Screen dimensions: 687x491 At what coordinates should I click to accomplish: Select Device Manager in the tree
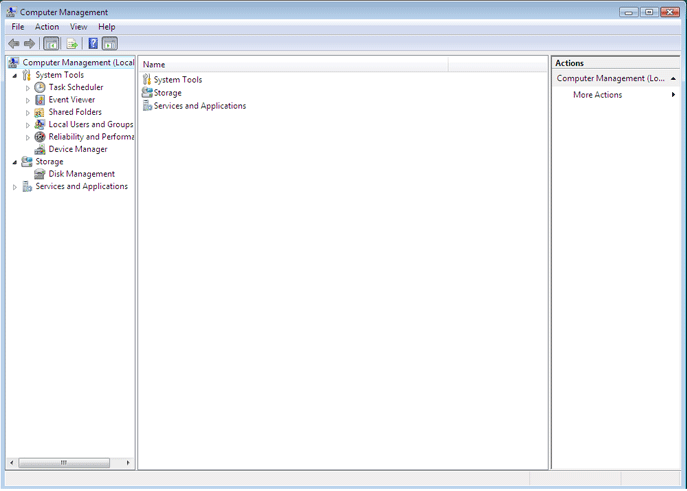(x=78, y=149)
